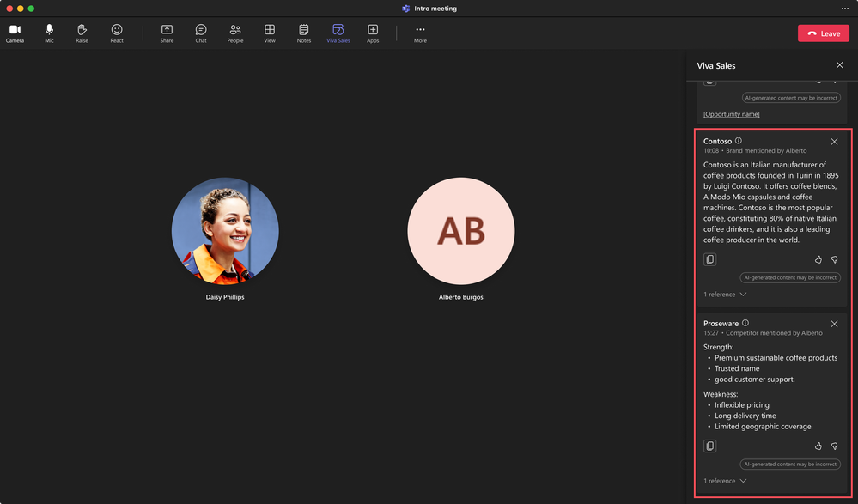Click 'Premium sustainable coffee products' bullet

pos(776,358)
